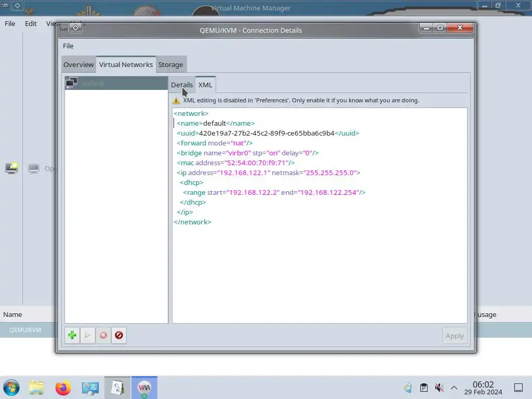Open Edit menu in Virtual Machine Manager
This screenshot has height=399, width=532.
31,23
